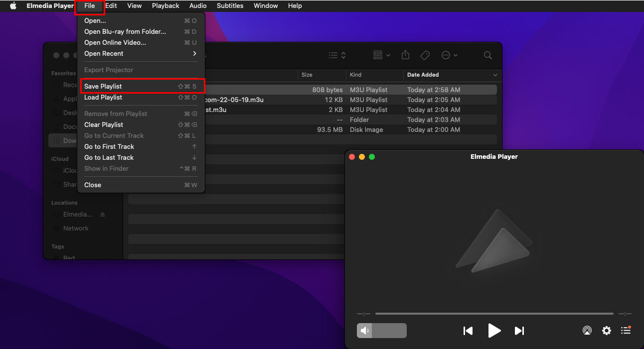Select Open... in the File menu
The height and width of the screenshot is (349, 644).
pos(141,20)
